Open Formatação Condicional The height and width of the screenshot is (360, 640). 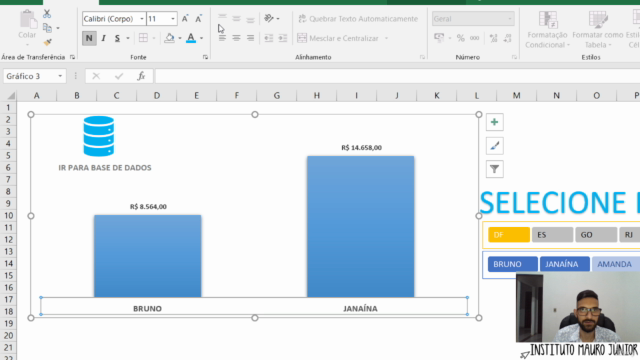pos(547,29)
